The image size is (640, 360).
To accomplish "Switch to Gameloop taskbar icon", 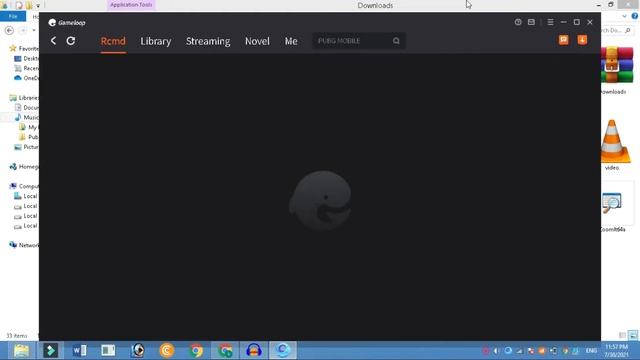I will (282, 350).
